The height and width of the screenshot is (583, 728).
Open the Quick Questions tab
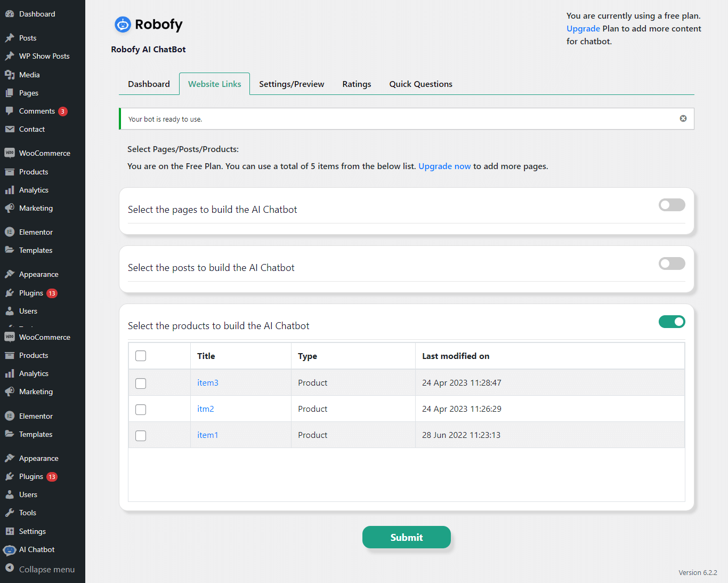(420, 84)
